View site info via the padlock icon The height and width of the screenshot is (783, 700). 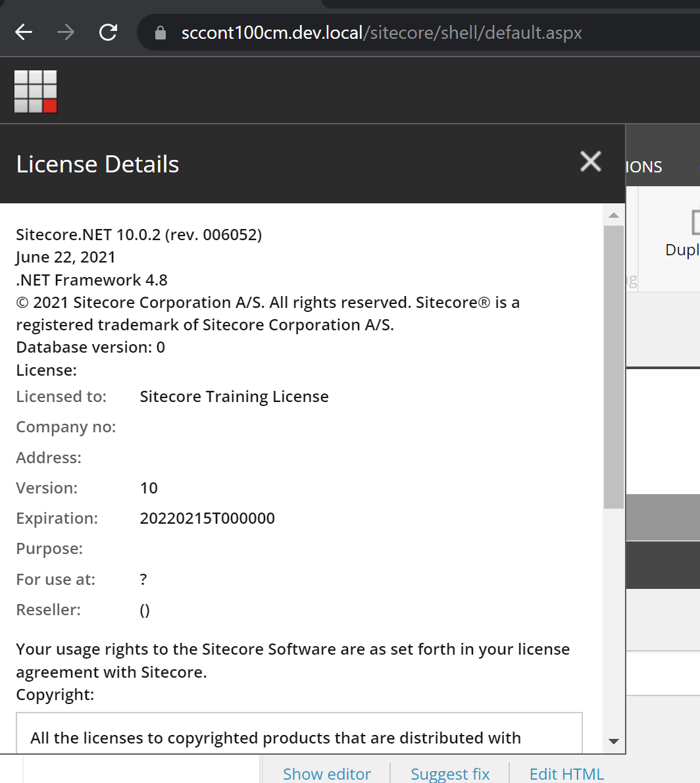161,33
